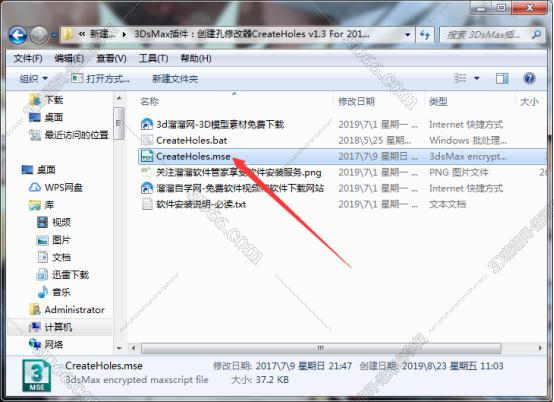Select 计算机 in navigation pane
554x402 pixels.
[x=58, y=327]
